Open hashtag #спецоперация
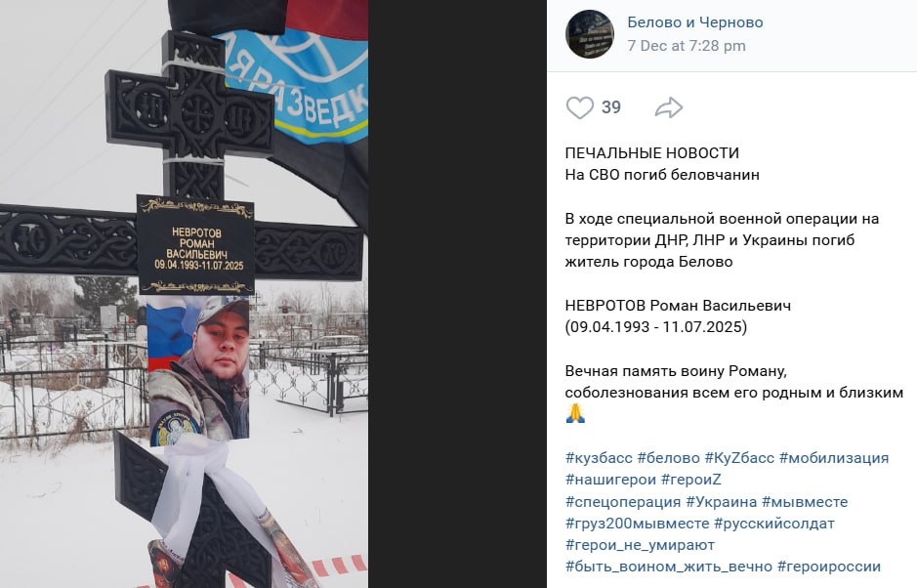Image resolution: width=917 pixels, height=588 pixels. tap(623, 502)
